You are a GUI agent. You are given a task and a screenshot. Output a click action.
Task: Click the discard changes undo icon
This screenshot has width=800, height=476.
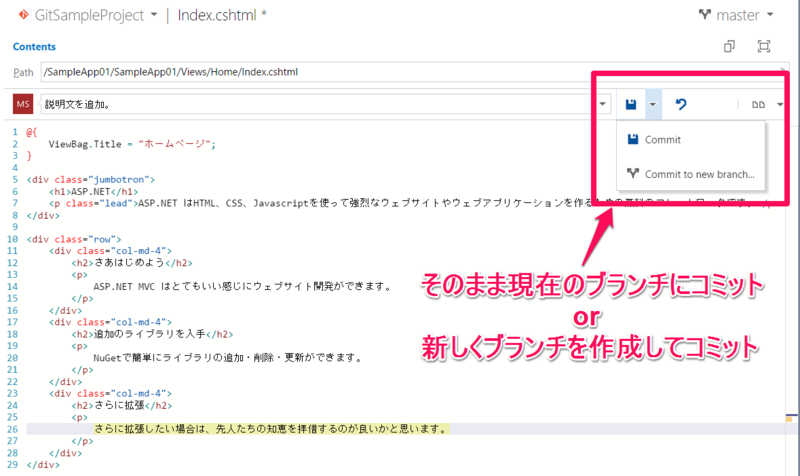(x=681, y=104)
